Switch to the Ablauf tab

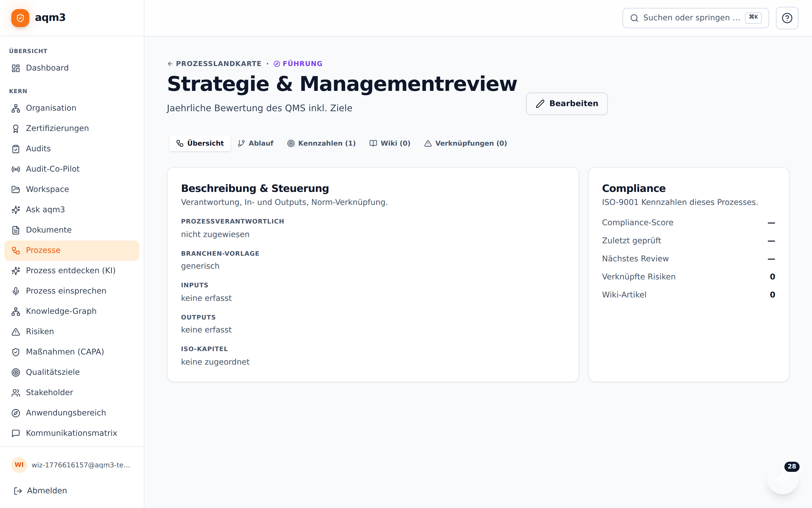[256, 143]
